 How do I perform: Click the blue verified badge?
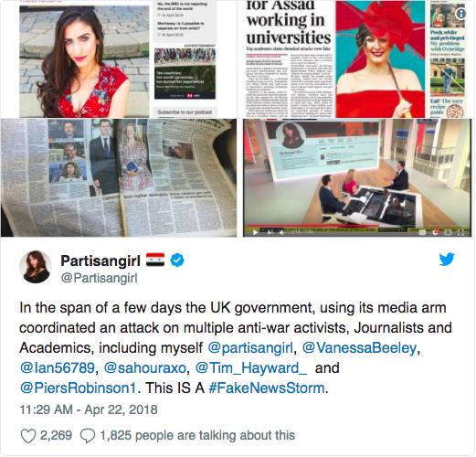click(177, 260)
